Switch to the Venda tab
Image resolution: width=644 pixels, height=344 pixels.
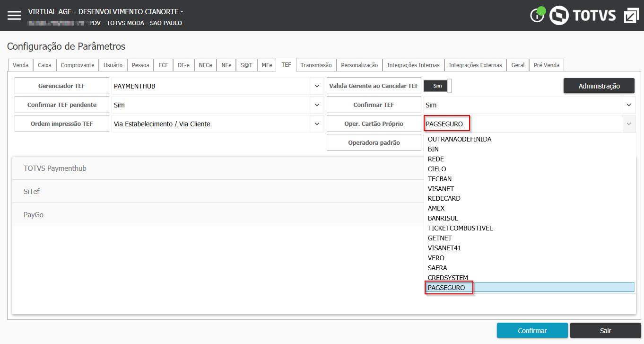(x=20, y=65)
